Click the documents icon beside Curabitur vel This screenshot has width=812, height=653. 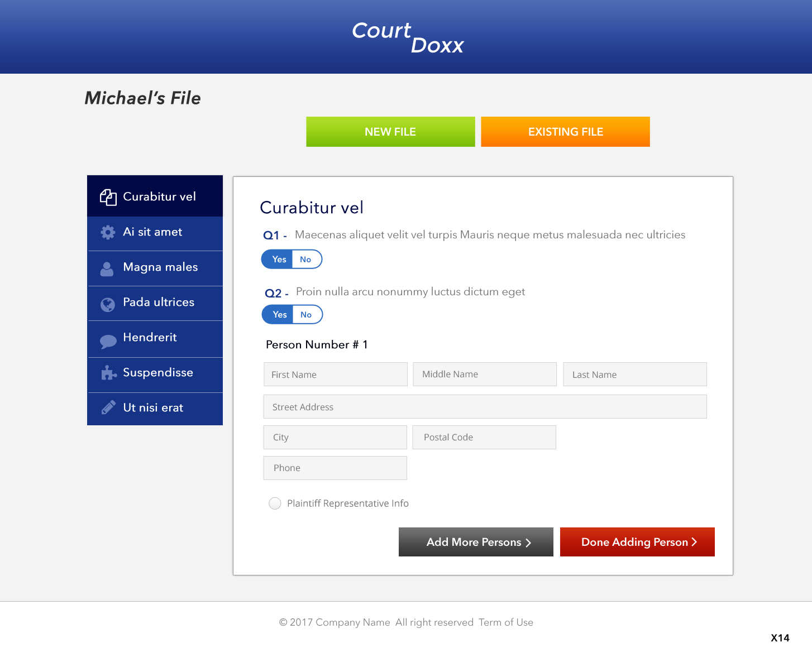pyautogui.click(x=108, y=197)
